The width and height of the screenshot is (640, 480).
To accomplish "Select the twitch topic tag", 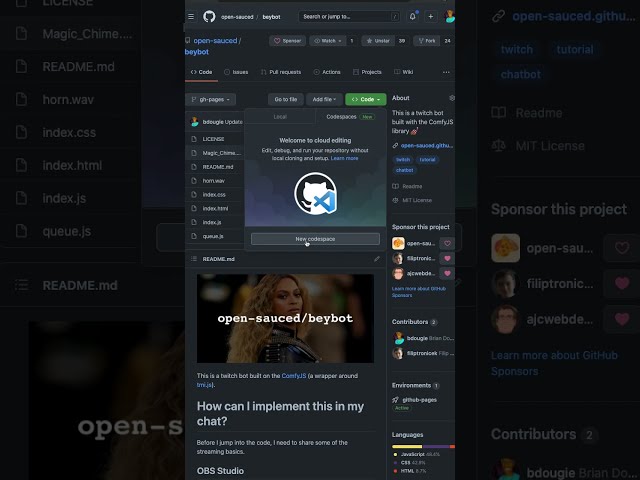I will tap(403, 160).
